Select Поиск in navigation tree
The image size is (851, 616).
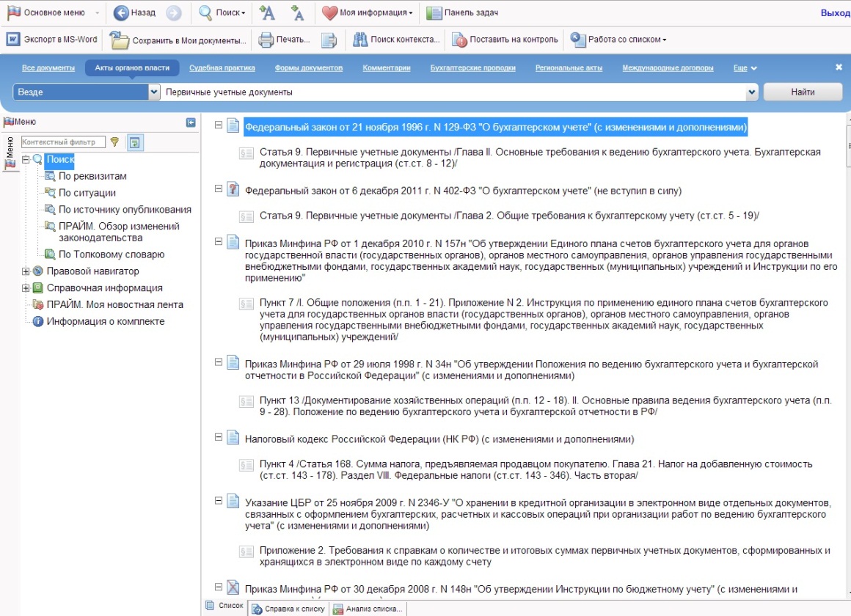[59, 159]
